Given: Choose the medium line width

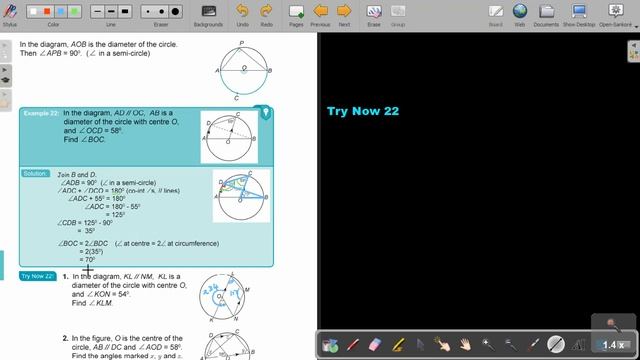Looking at the screenshot, I should 111,11.
